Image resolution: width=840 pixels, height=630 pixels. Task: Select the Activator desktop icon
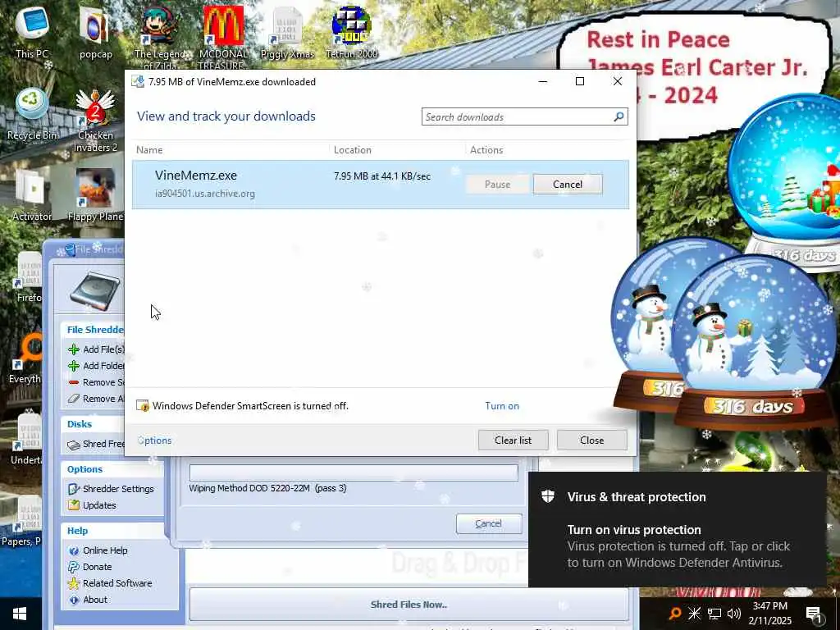[32, 195]
